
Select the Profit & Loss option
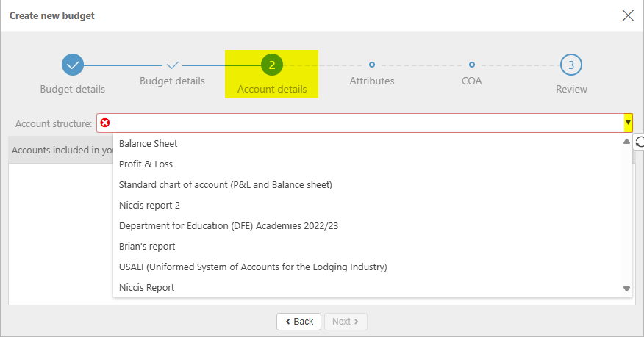click(x=146, y=164)
